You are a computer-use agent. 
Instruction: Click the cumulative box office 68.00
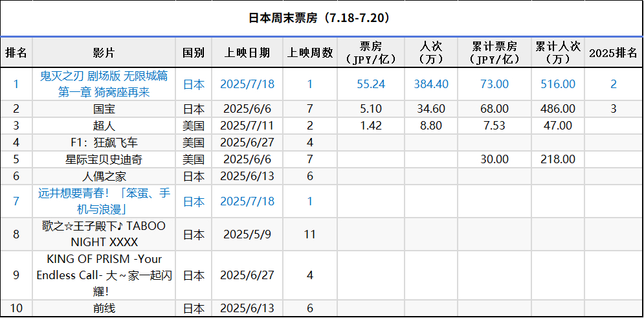[x=494, y=109]
